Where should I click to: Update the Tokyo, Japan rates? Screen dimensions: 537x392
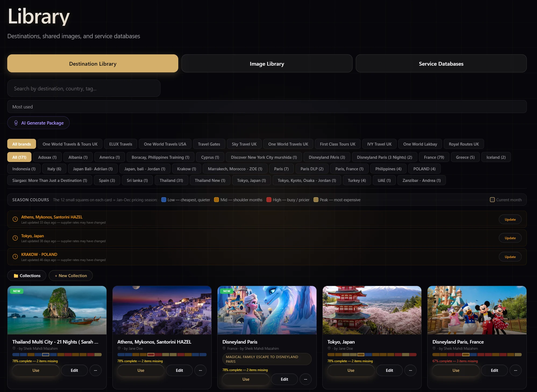click(510, 238)
